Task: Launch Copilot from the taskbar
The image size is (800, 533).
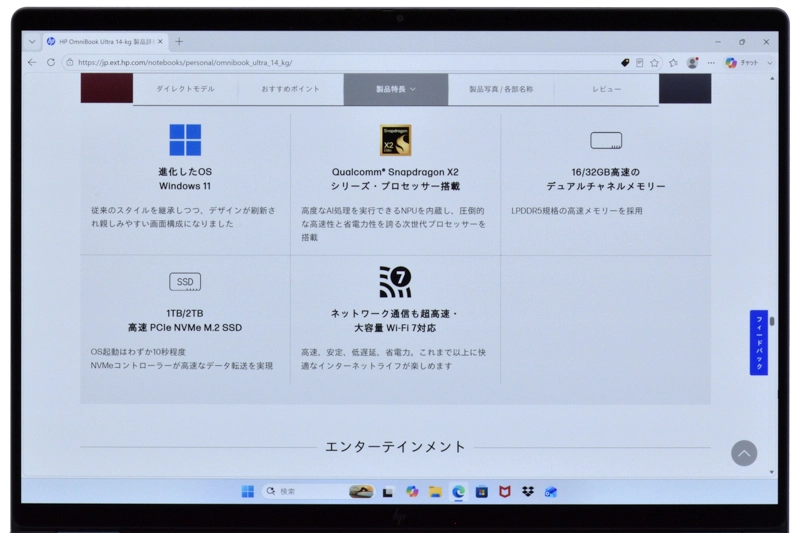Action: pyautogui.click(x=412, y=491)
